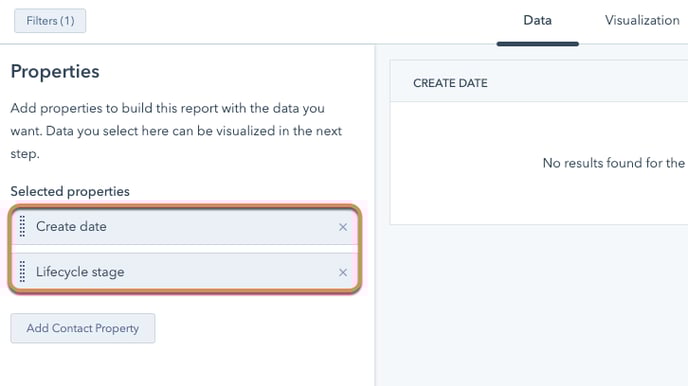Remove the Create date property
This screenshot has width=688, height=386.
343,227
